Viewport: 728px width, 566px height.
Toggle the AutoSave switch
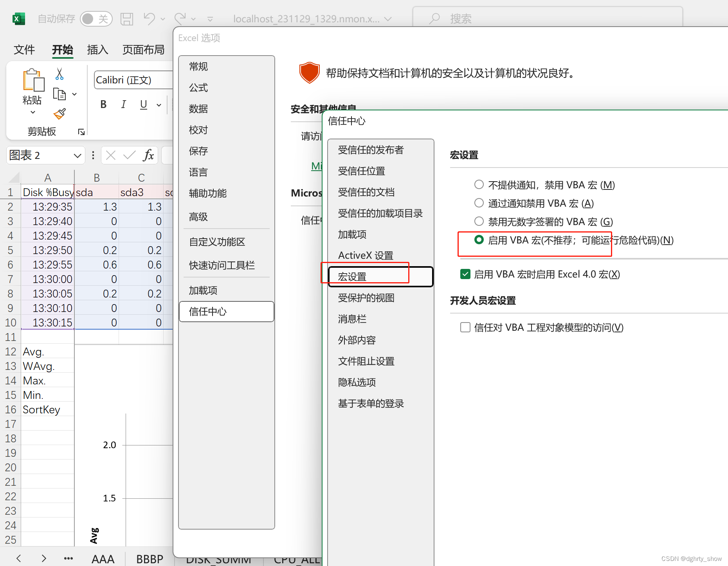[96, 19]
